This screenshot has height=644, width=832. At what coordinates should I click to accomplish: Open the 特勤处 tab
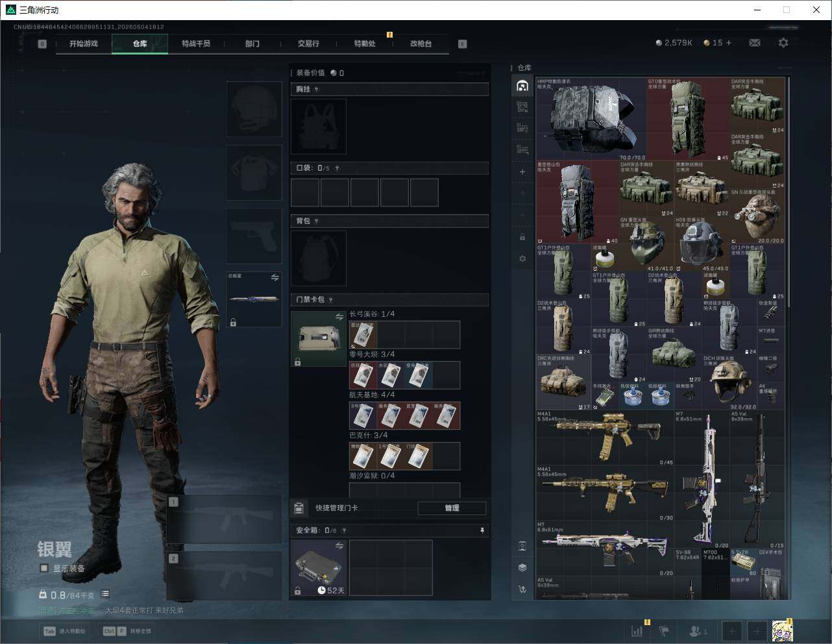tap(365, 43)
